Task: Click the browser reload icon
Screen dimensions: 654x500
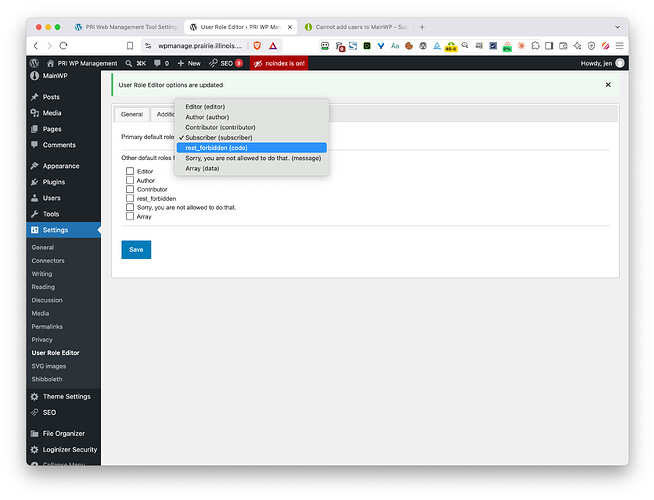Action: click(x=63, y=45)
